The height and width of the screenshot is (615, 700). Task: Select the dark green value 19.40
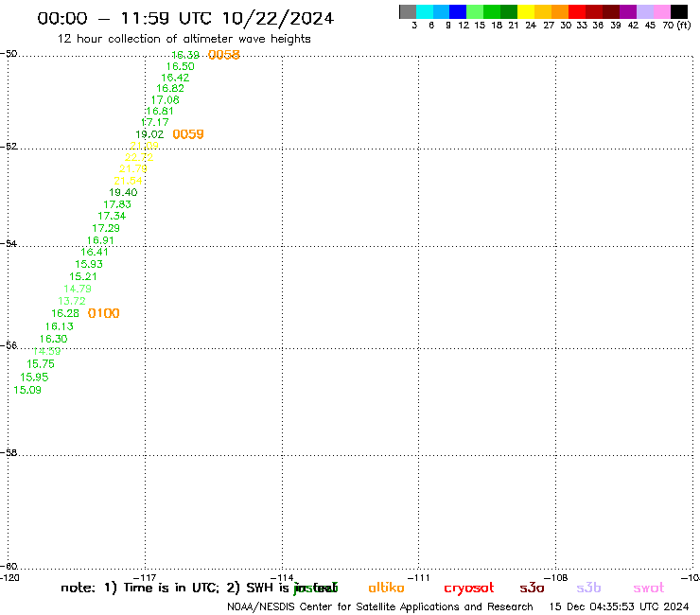pyautogui.click(x=123, y=192)
